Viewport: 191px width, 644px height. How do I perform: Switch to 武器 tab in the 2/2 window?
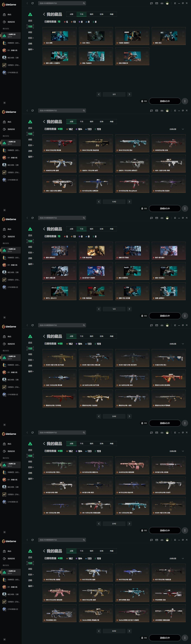click(71, 14)
